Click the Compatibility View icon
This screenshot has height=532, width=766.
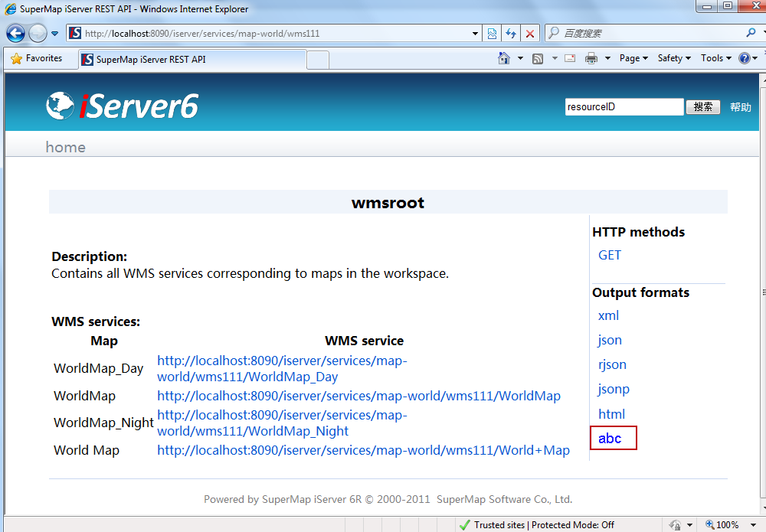(x=493, y=34)
